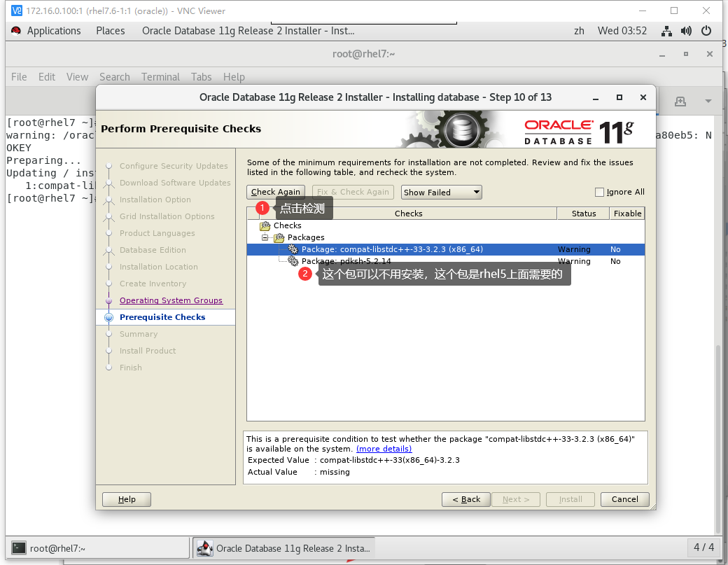This screenshot has width=728, height=565.
Task: Select the Packages tree node
Action: click(306, 238)
